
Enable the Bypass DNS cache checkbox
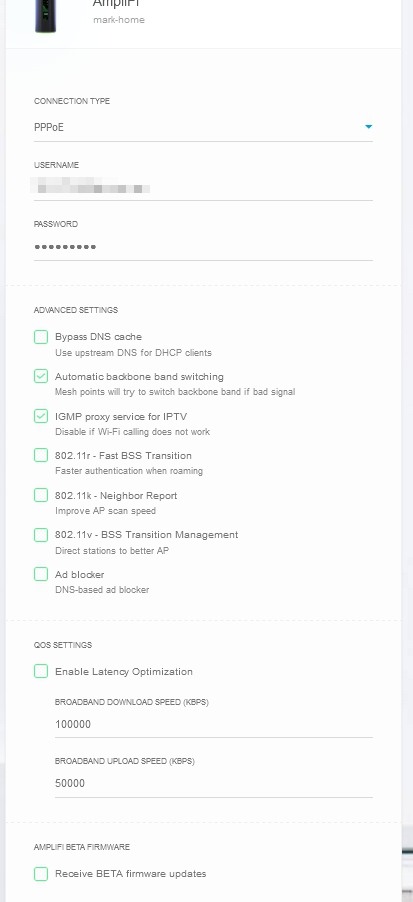tap(41, 337)
